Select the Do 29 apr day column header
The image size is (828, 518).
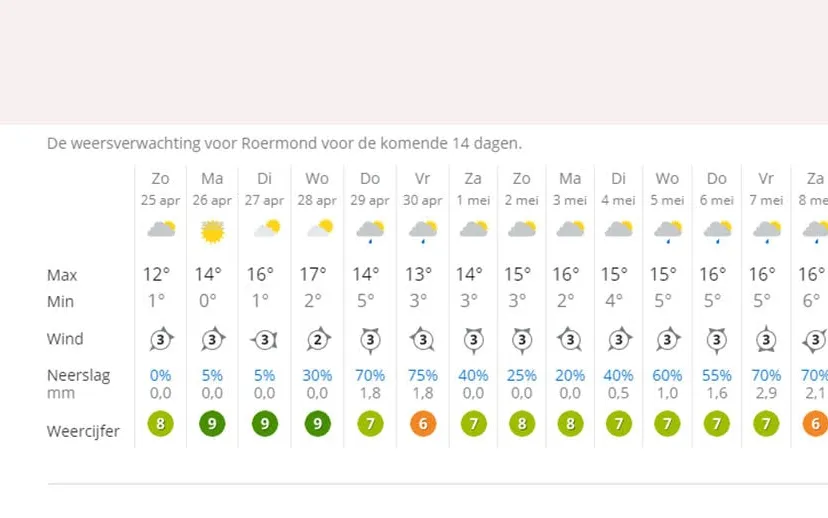pyautogui.click(x=370, y=188)
